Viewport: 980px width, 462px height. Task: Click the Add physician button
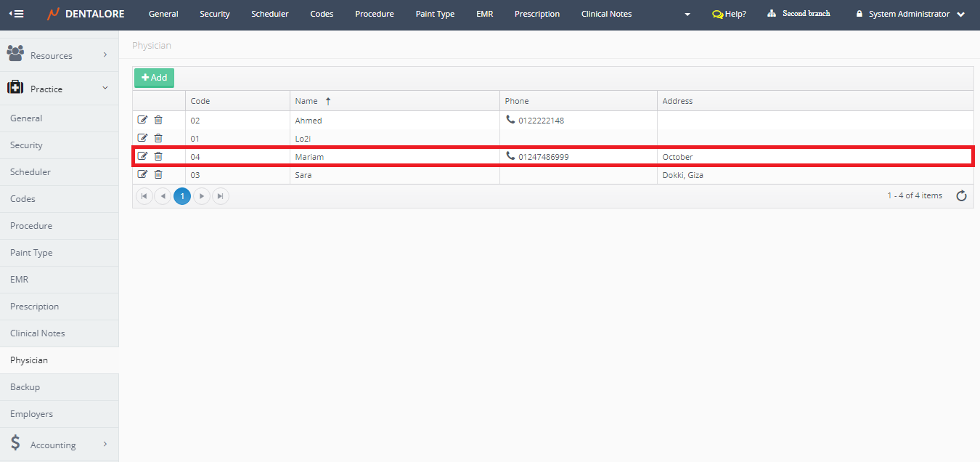[x=154, y=78]
